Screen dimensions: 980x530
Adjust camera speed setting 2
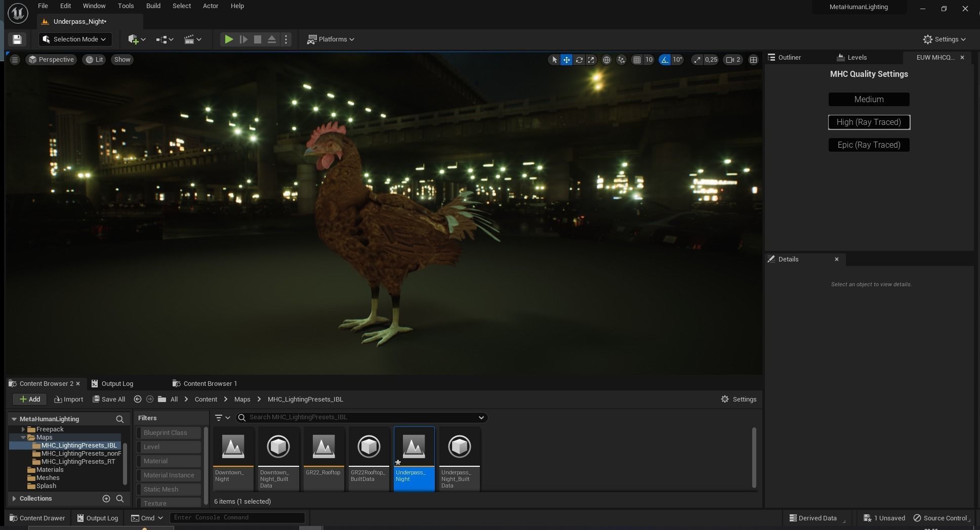733,60
